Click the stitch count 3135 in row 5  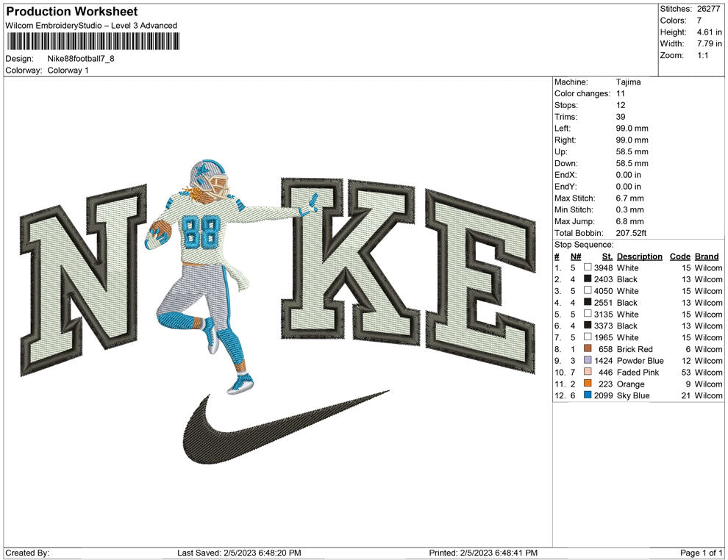click(603, 314)
